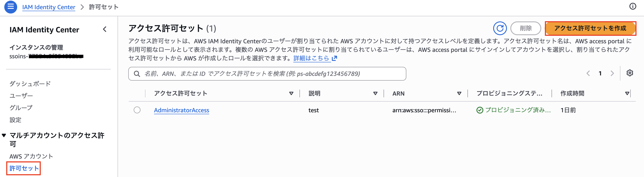This screenshot has width=644, height=177.
Task: Collapse the IAM Identity Center sidebar
Action: pos(105,29)
